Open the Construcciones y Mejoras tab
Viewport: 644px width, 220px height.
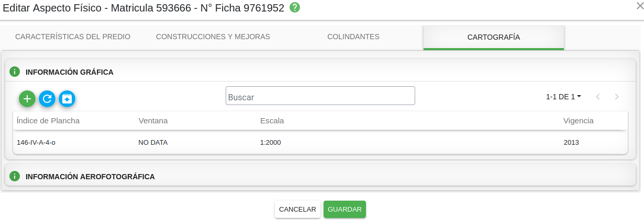(213, 37)
